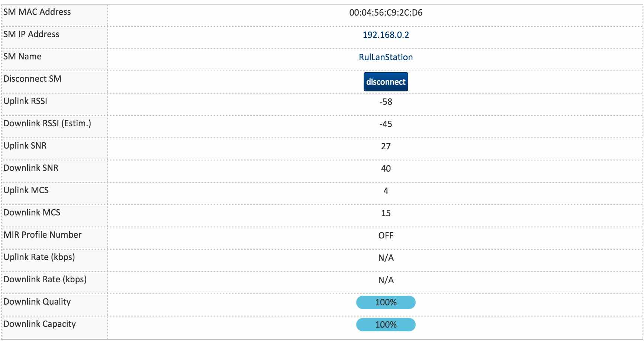Click the Downlink RSSI value -45
This screenshot has height=341, width=644.
click(x=386, y=124)
